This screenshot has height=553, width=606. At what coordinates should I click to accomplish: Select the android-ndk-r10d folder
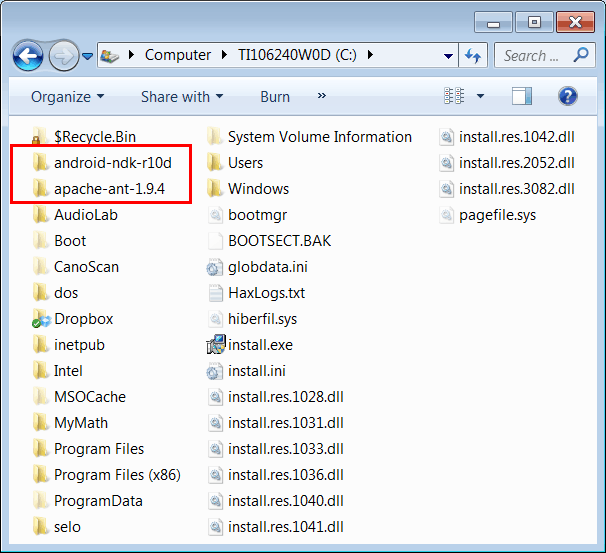[102, 163]
